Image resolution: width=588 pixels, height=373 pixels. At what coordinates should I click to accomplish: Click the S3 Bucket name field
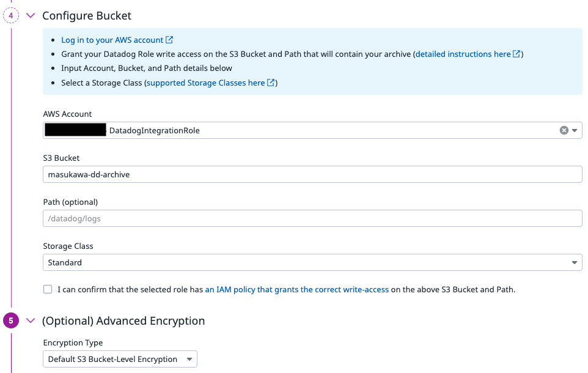[x=312, y=174]
